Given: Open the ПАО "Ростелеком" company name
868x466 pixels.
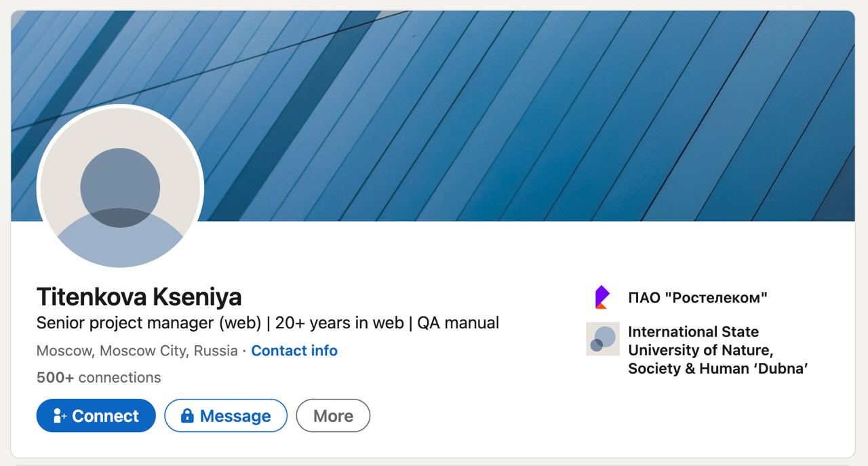Looking at the screenshot, I should click(697, 297).
